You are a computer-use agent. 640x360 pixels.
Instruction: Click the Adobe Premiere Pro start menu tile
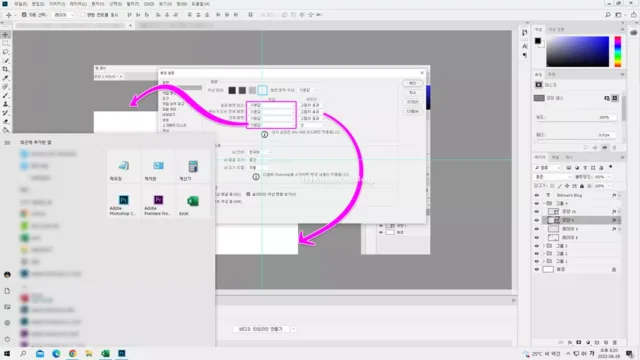pos(158,204)
